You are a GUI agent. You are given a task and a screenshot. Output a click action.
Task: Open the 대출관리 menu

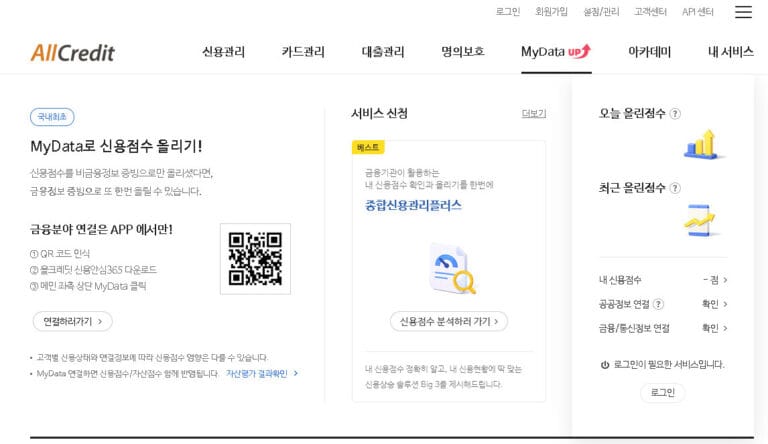pyautogui.click(x=383, y=51)
